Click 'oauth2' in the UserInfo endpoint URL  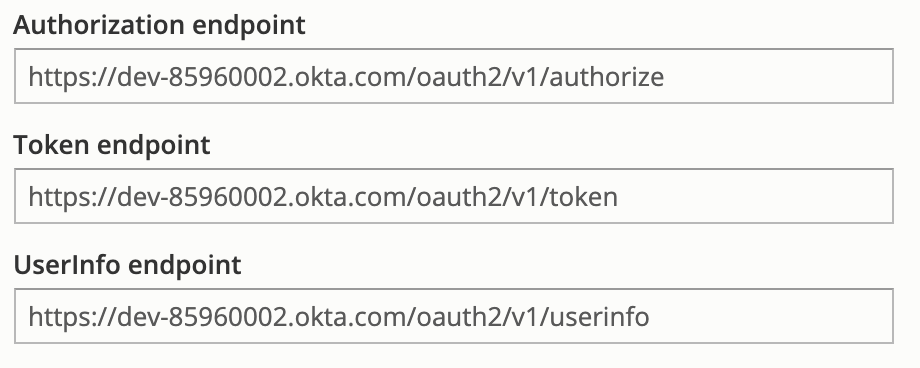click(x=460, y=316)
